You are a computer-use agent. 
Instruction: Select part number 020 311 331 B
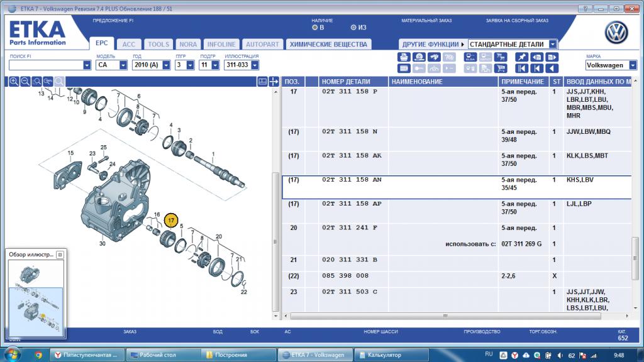pos(350,260)
